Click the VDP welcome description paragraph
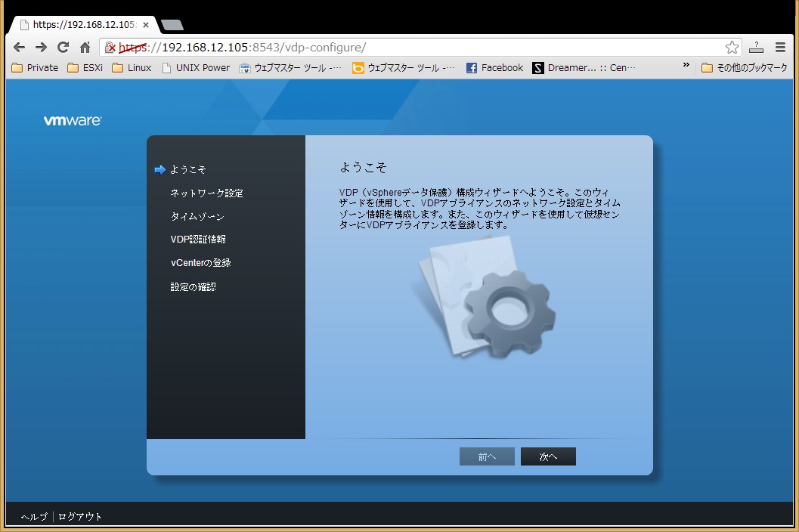 click(479, 209)
